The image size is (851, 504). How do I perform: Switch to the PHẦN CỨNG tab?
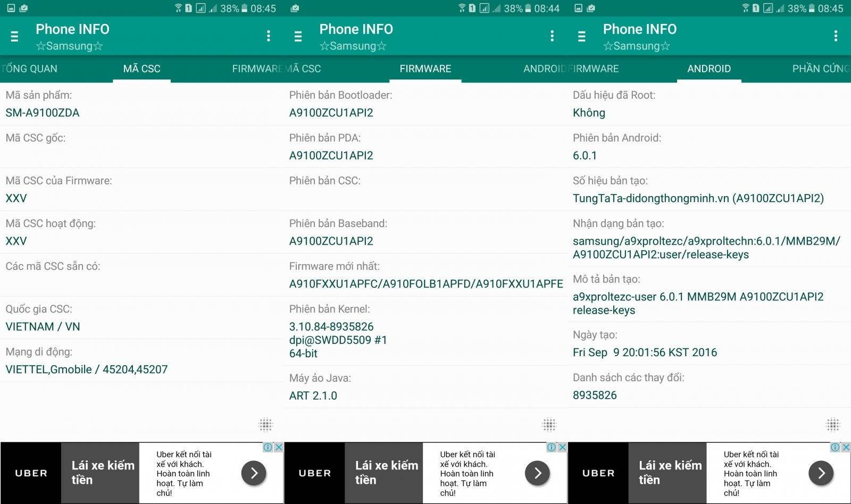click(x=821, y=69)
